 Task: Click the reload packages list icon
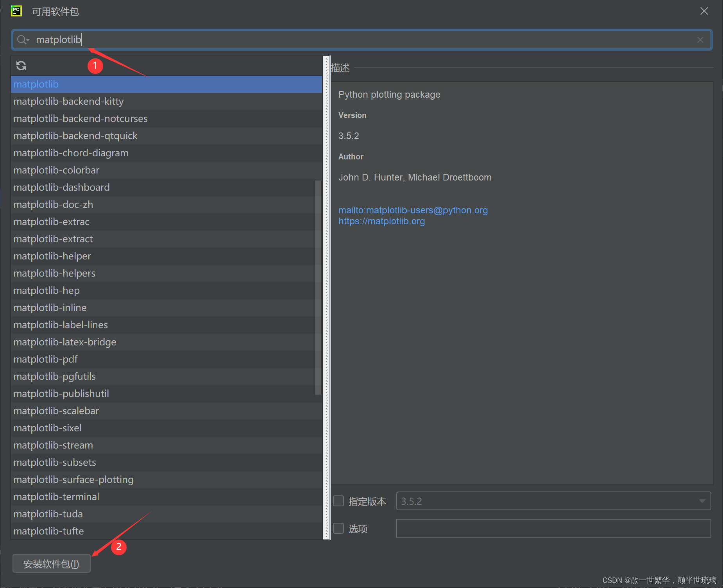[21, 66]
